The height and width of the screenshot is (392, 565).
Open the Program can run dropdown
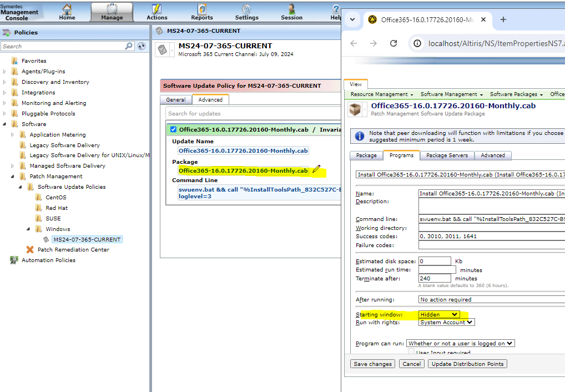461,343
